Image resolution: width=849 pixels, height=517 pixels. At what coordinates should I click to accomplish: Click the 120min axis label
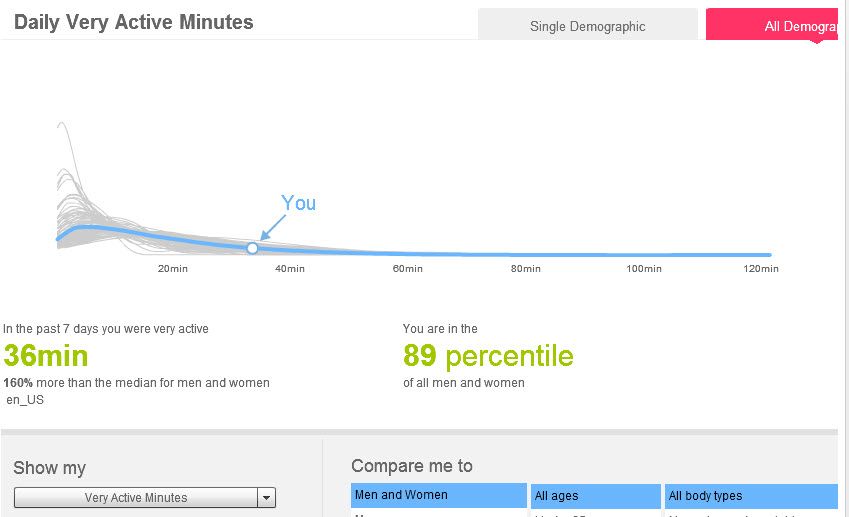click(760, 269)
